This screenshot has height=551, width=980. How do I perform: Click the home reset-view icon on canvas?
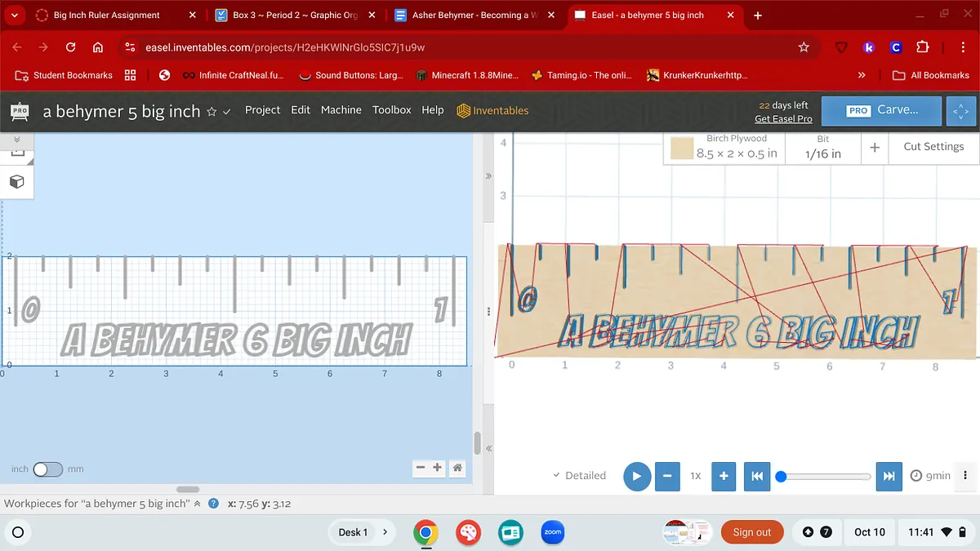[457, 468]
